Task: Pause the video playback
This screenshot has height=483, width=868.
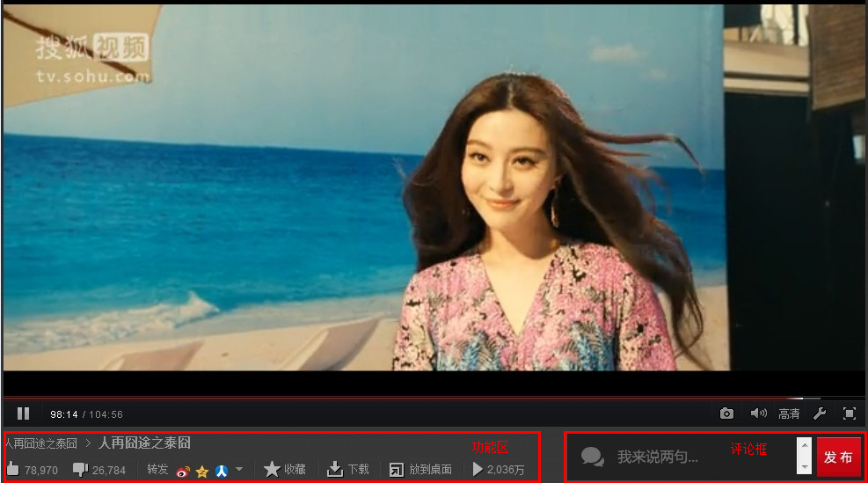Action: point(24,413)
